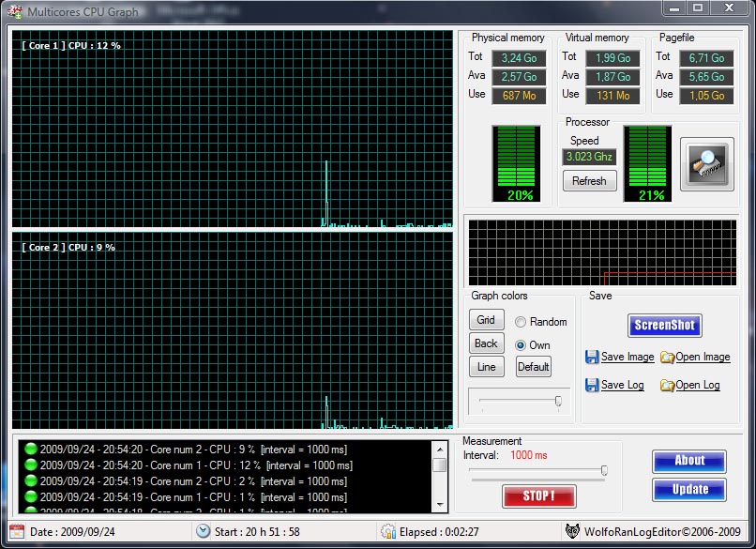
Task: Click the Open Log folder icon
Action: [x=667, y=386]
